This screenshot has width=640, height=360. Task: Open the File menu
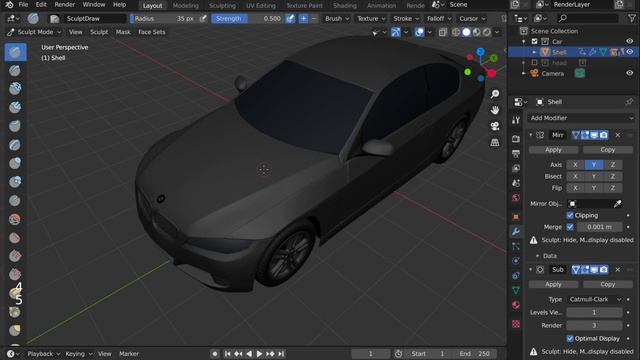23,4
